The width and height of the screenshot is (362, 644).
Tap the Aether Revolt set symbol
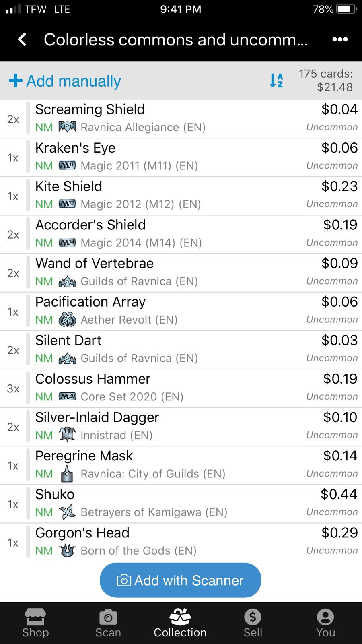coord(67,320)
